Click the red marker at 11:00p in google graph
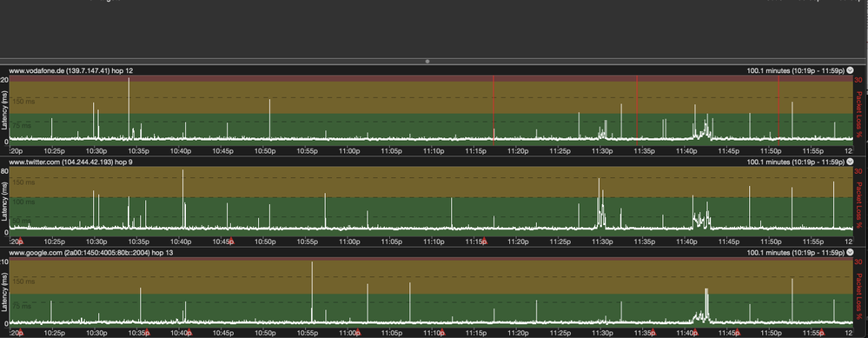Image resolution: width=868 pixels, height=338 pixels. coord(358,332)
